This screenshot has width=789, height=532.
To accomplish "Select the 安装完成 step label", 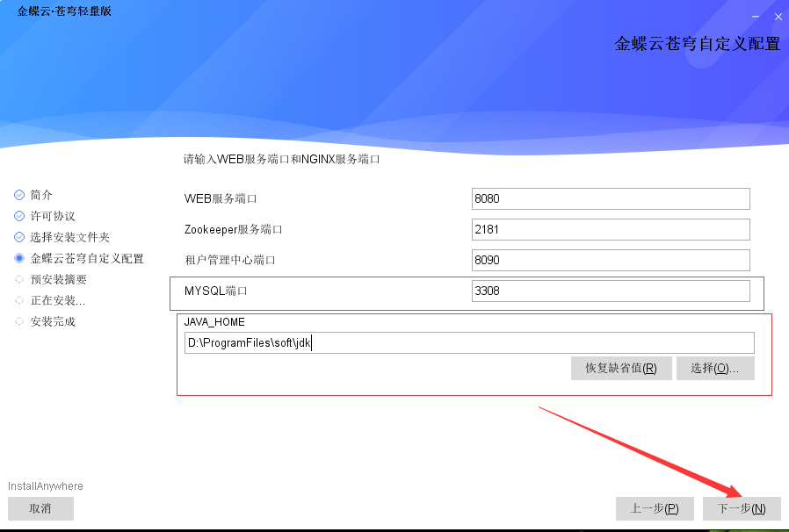I will coord(53,321).
